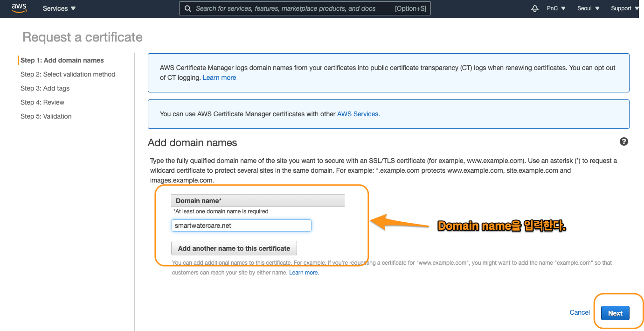
Task: Select Step 2: Select validation method
Action: pyautogui.click(x=68, y=74)
